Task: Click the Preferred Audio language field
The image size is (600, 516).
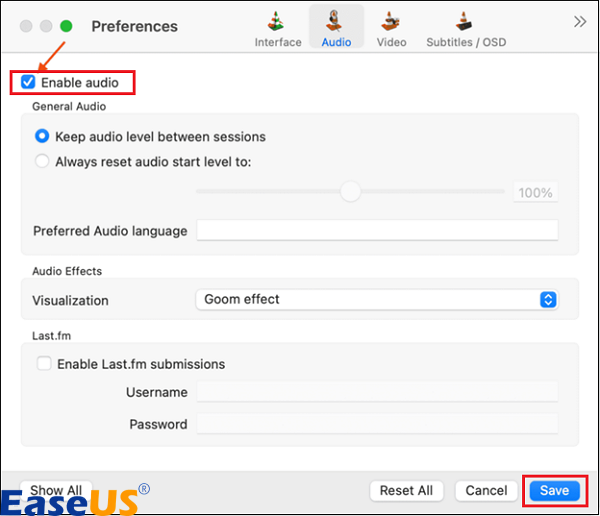Action: coord(376,230)
